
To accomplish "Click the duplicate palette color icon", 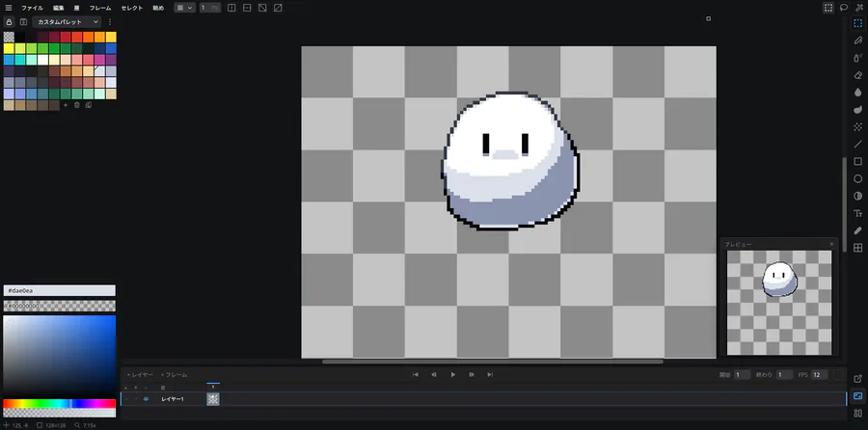I will coord(88,104).
